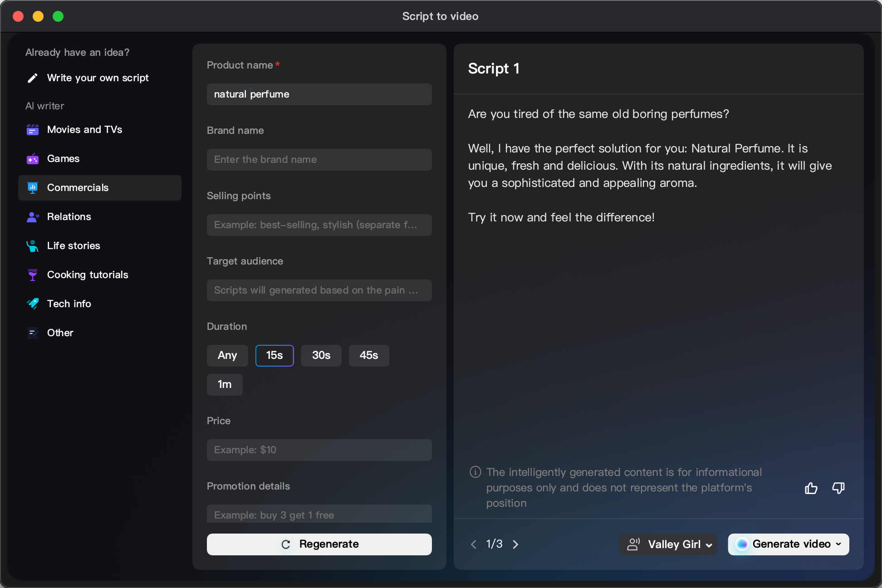This screenshot has height=588, width=882.
Task: Click the Selling points input field
Action: 319,225
